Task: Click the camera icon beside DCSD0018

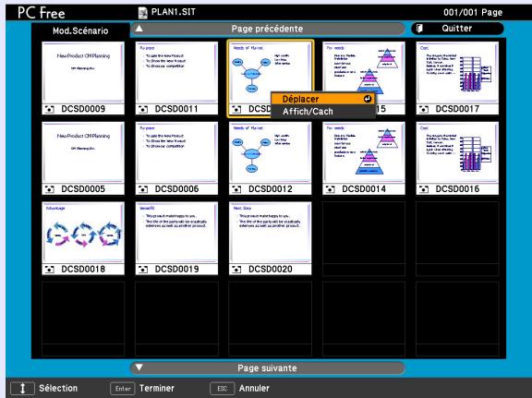Action: coord(50,270)
